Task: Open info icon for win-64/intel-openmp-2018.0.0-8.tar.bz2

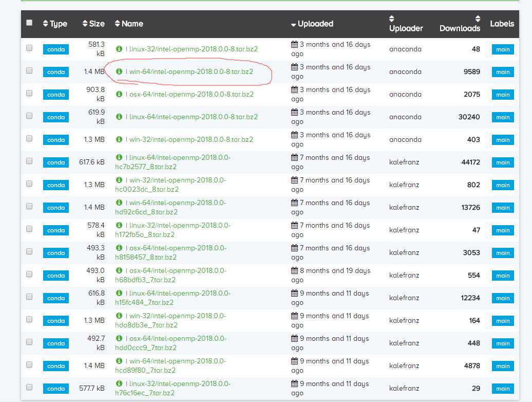Action: (x=119, y=71)
